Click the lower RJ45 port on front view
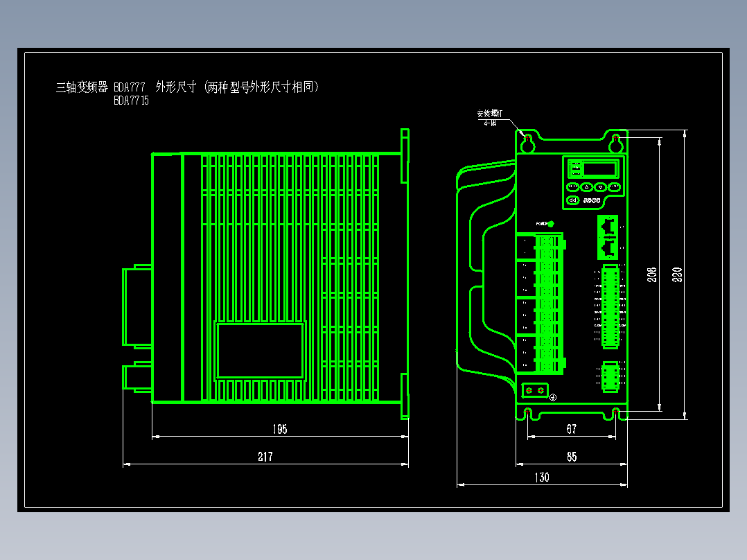747x560 pixels. coord(608,248)
